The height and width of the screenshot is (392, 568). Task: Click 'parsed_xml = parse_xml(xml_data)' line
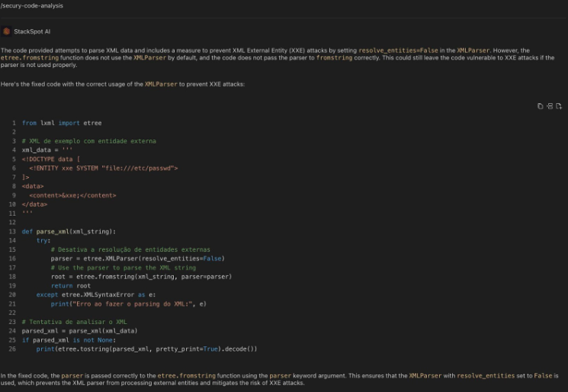click(x=80, y=331)
